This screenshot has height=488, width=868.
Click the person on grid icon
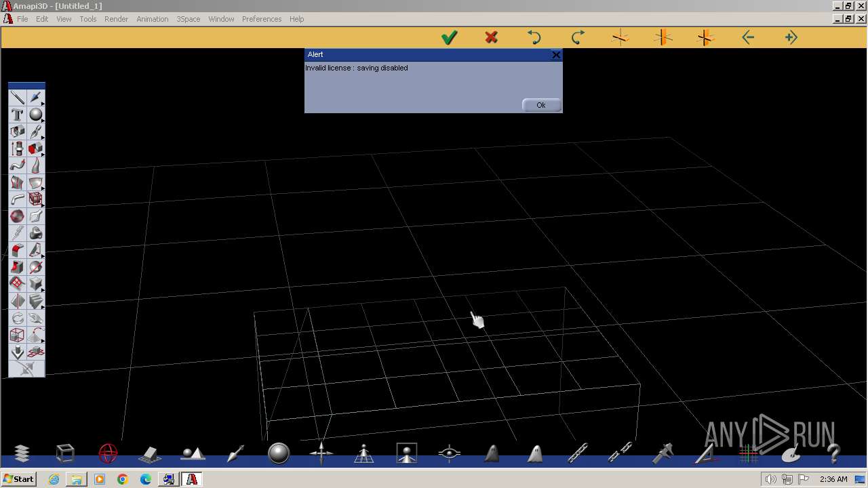point(364,453)
